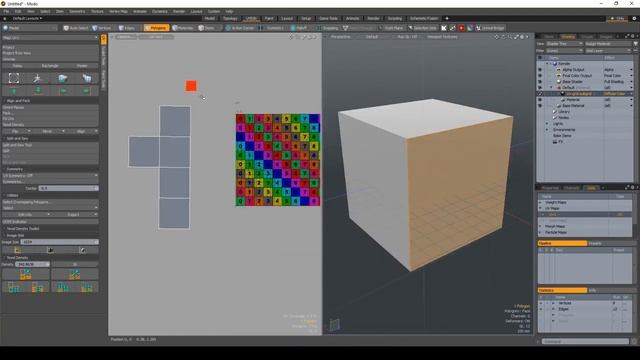Click the rightmost cyan texel density icon
This screenshot has height=360, width=640.
[87, 287]
